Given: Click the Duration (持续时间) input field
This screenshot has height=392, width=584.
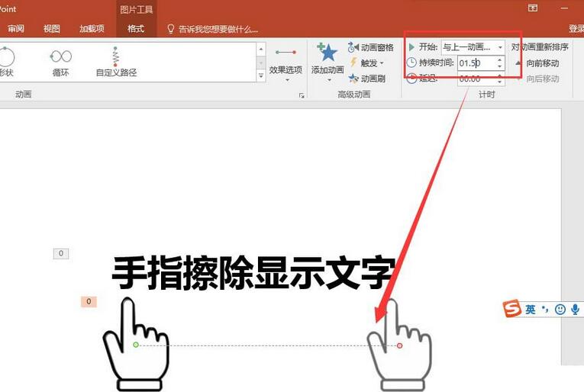Looking at the screenshot, I should 476,63.
